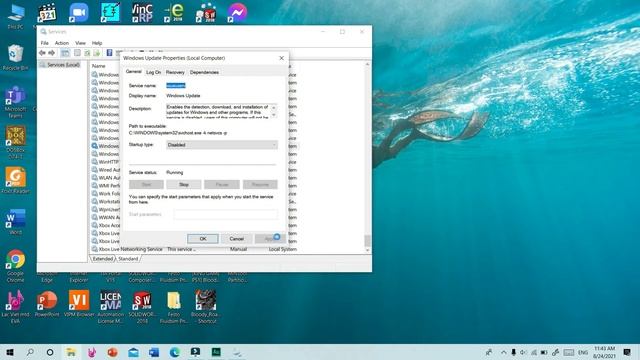Click the Stop service button
640x360 pixels.
(184, 184)
